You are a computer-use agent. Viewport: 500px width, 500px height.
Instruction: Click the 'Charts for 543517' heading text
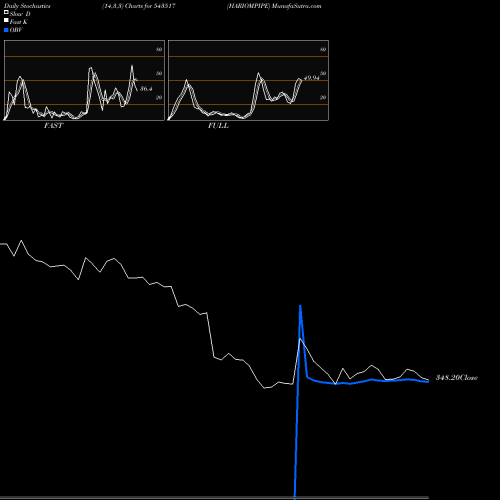pos(150,6)
